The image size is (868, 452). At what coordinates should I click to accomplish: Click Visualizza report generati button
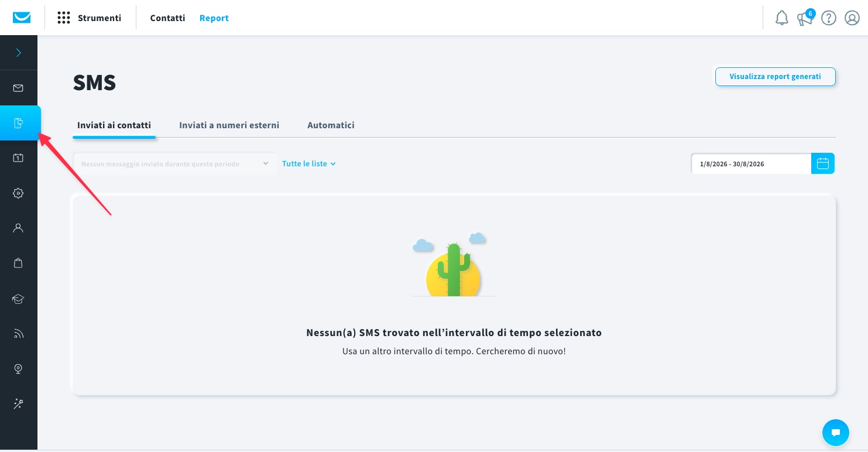pyautogui.click(x=775, y=77)
